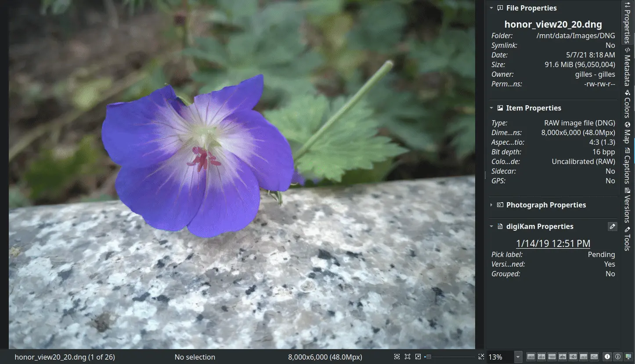Click the 1/14/19 12:51 PM date link
The height and width of the screenshot is (364, 635).
pos(553,243)
